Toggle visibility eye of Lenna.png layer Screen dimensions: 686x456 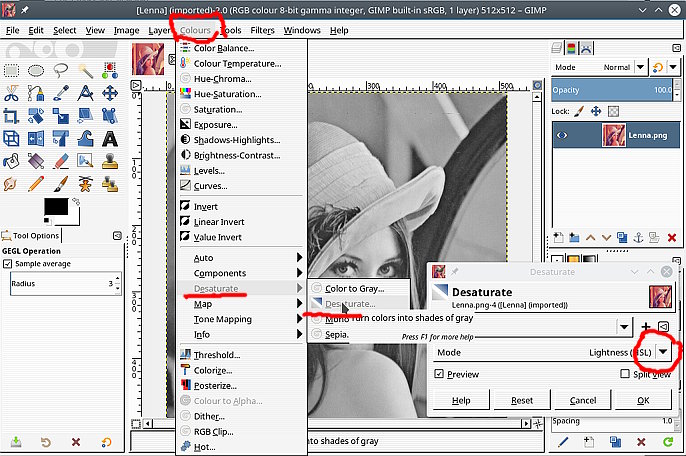(562, 135)
